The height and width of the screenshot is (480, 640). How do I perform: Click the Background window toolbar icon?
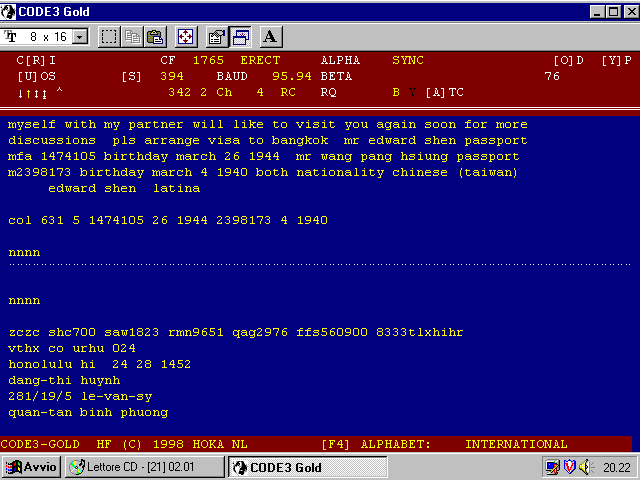[x=240, y=37]
